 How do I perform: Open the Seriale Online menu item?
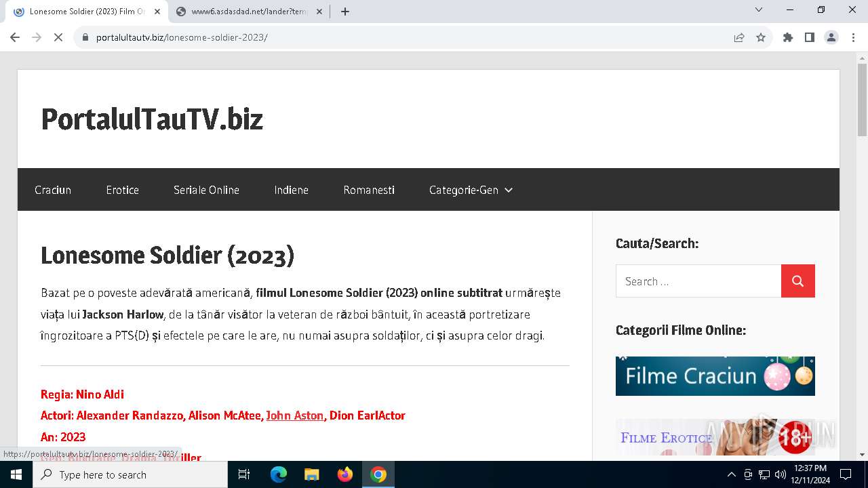[206, 190]
